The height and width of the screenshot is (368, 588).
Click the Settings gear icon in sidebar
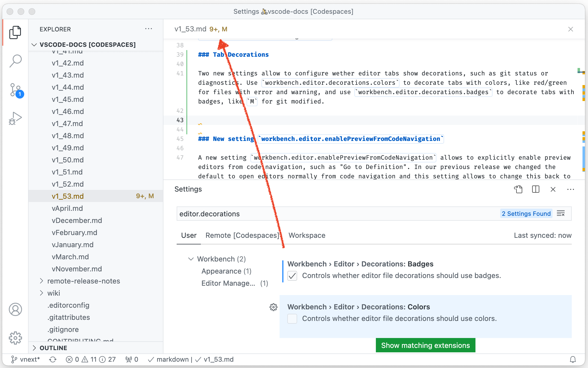(x=15, y=338)
